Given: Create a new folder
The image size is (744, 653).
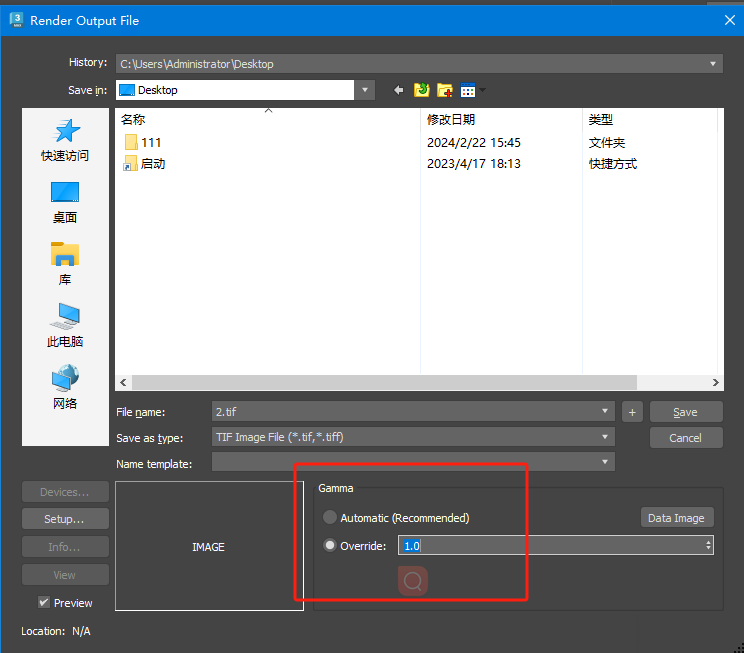Looking at the screenshot, I should point(444,90).
